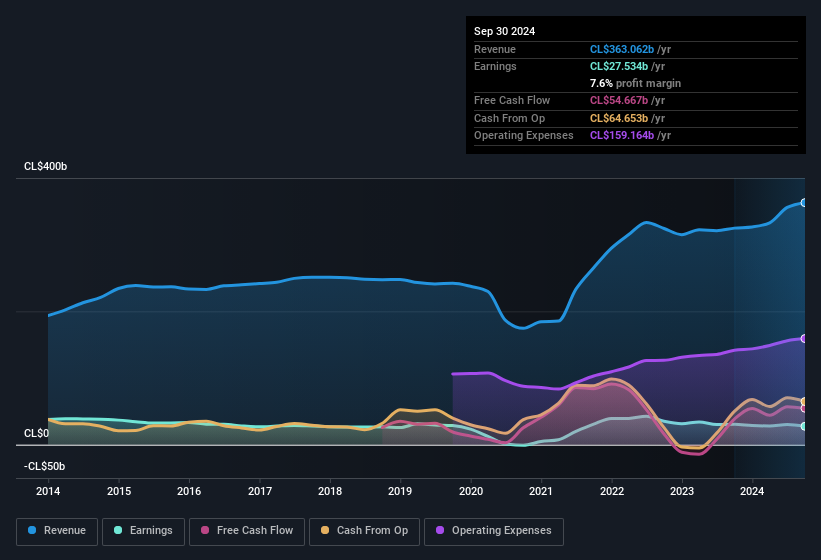Click the CL$159.164b operating expenses value

point(622,136)
